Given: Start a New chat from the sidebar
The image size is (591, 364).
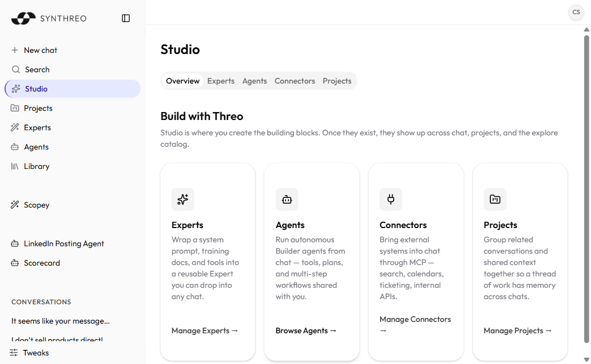Looking at the screenshot, I should (72, 50).
